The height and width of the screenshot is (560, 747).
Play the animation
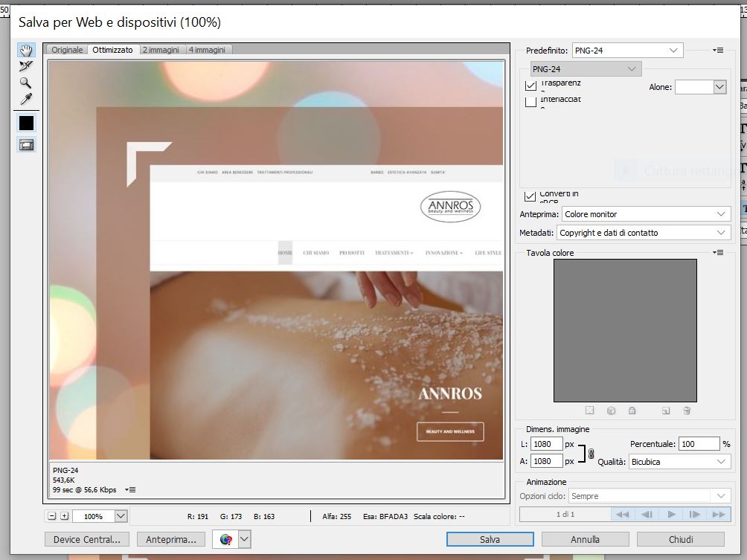point(671,515)
